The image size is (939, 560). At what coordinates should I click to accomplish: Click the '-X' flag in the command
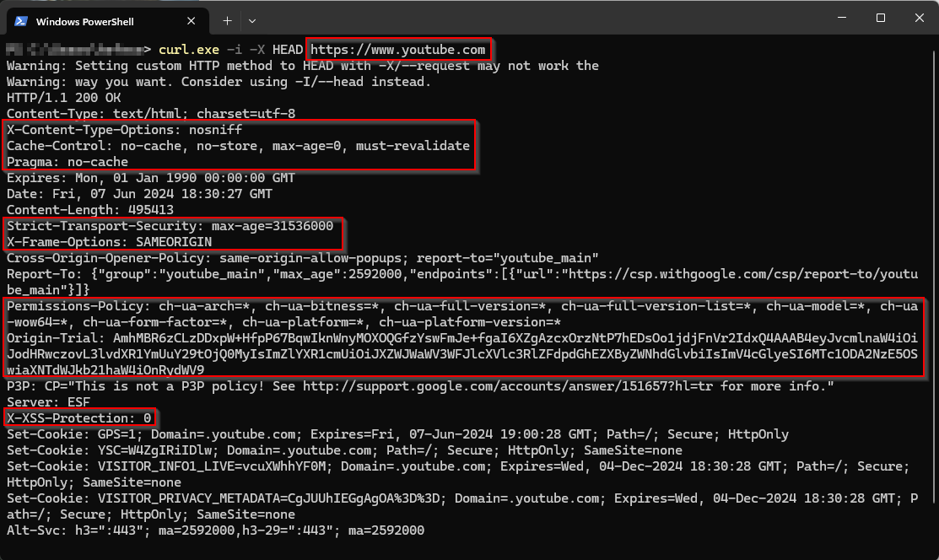click(x=257, y=50)
